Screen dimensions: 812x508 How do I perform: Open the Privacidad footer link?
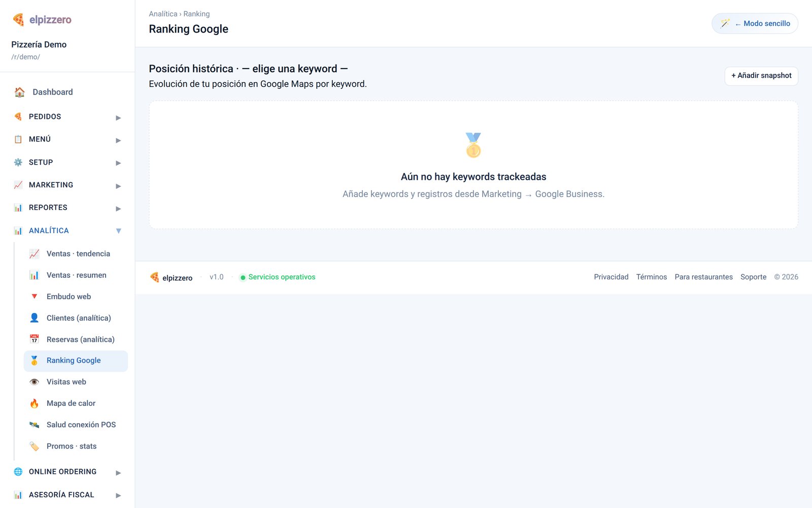point(611,277)
